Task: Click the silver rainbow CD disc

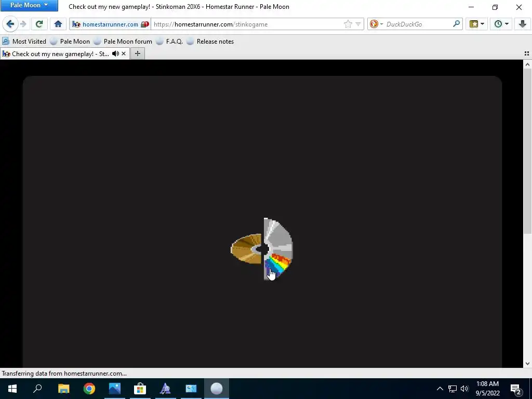Action: (278, 249)
